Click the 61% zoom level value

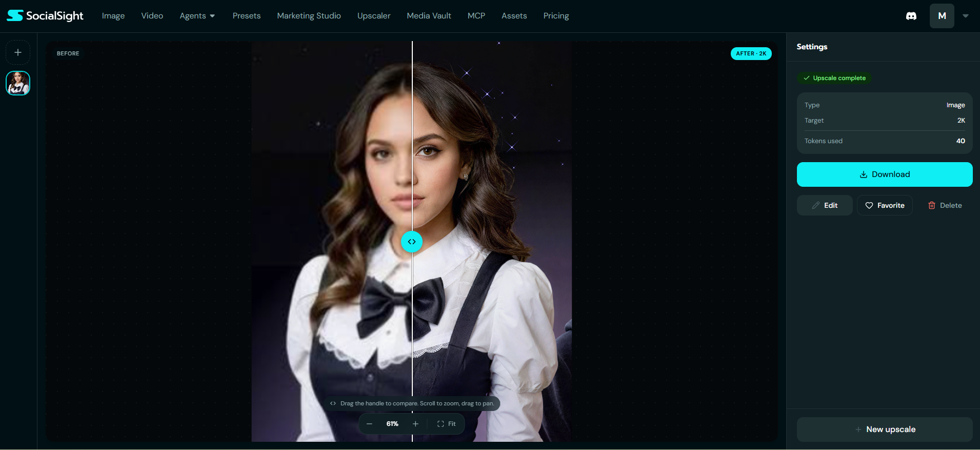[392, 424]
